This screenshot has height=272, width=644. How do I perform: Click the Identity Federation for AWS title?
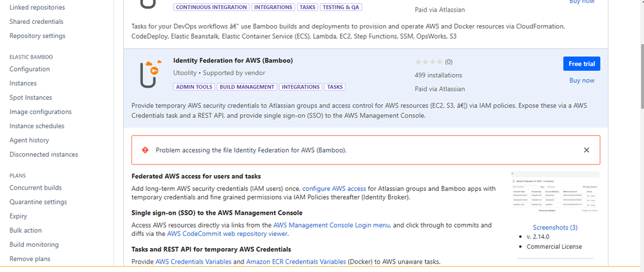click(x=233, y=61)
